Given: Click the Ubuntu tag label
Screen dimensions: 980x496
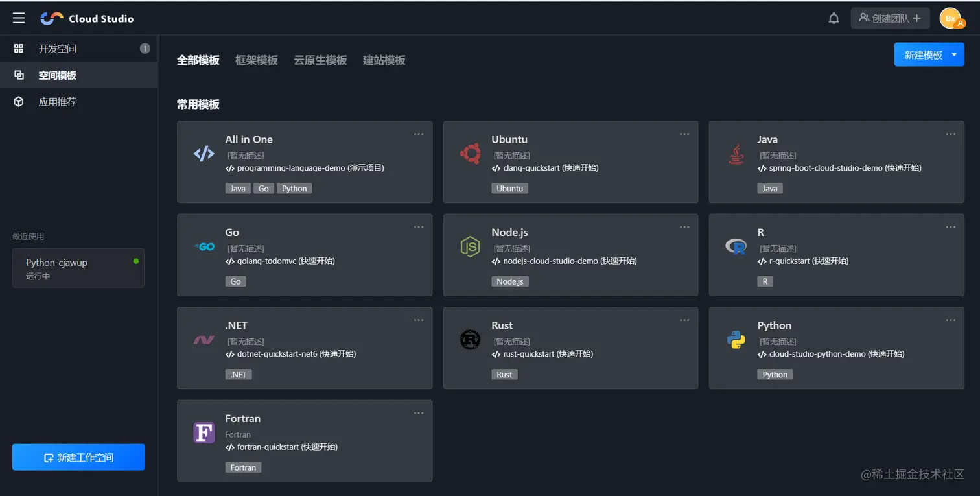Looking at the screenshot, I should coord(510,188).
